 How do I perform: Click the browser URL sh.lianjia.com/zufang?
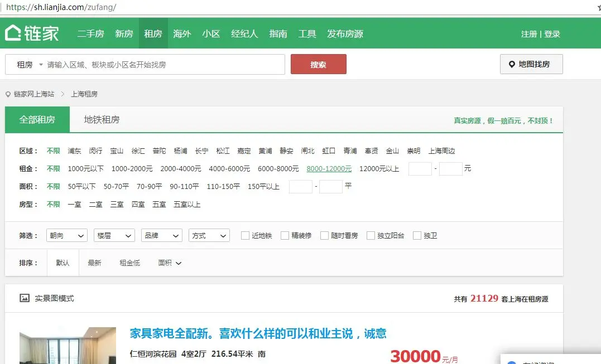(x=61, y=7)
